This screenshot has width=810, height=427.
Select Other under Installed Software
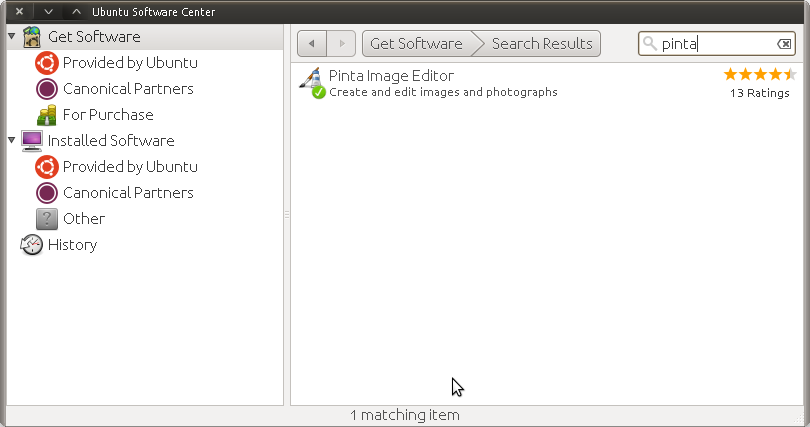[84, 219]
